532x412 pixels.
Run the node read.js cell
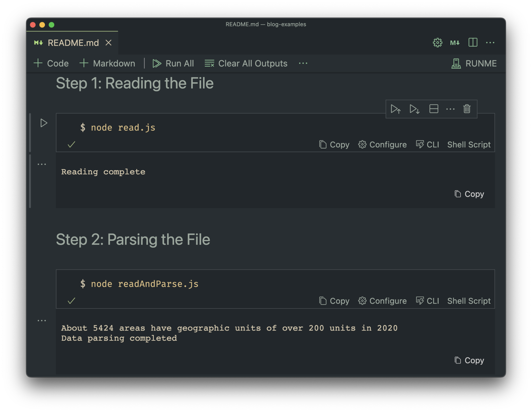(44, 123)
